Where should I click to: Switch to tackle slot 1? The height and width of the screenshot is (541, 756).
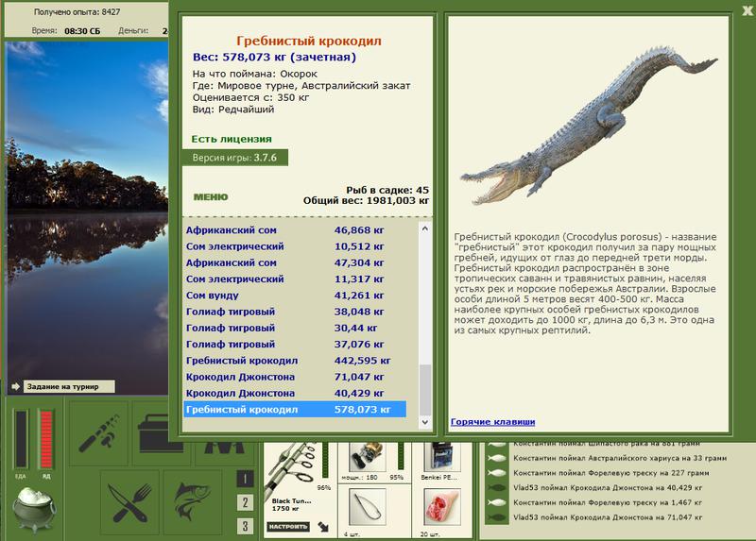(245, 479)
